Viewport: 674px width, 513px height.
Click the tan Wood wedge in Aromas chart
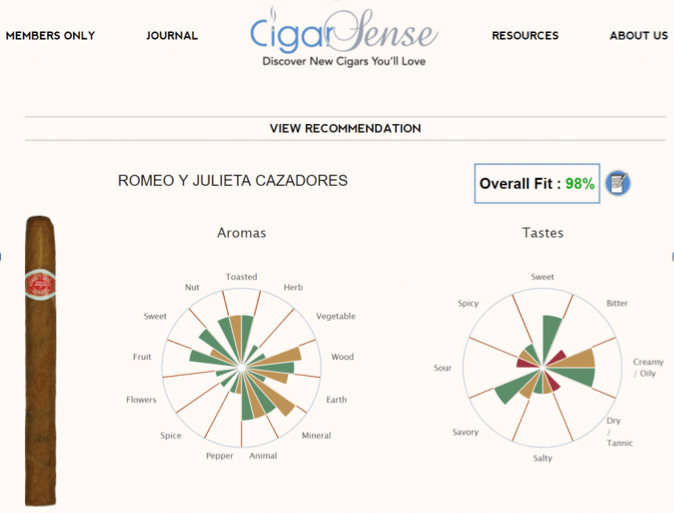click(x=282, y=356)
